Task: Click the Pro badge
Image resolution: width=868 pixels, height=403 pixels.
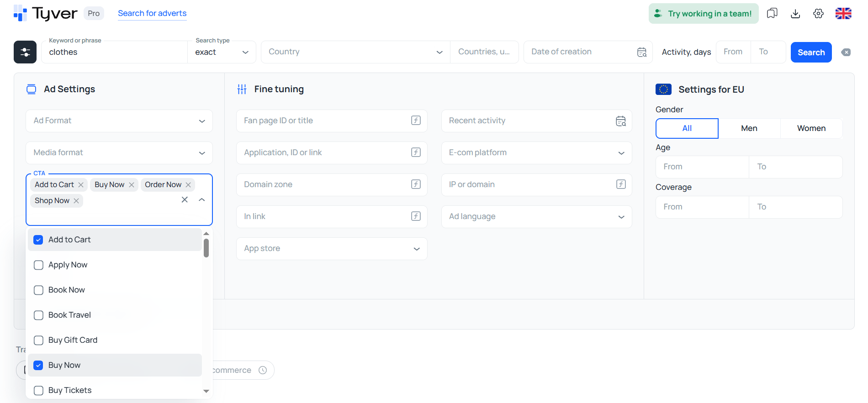Action: coord(94,13)
